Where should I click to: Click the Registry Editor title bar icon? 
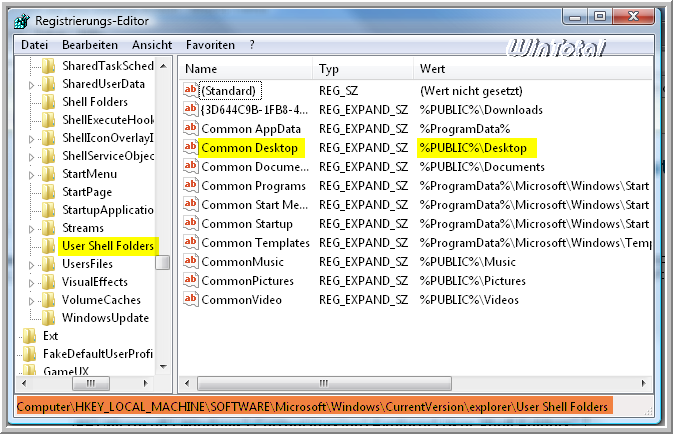point(21,21)
